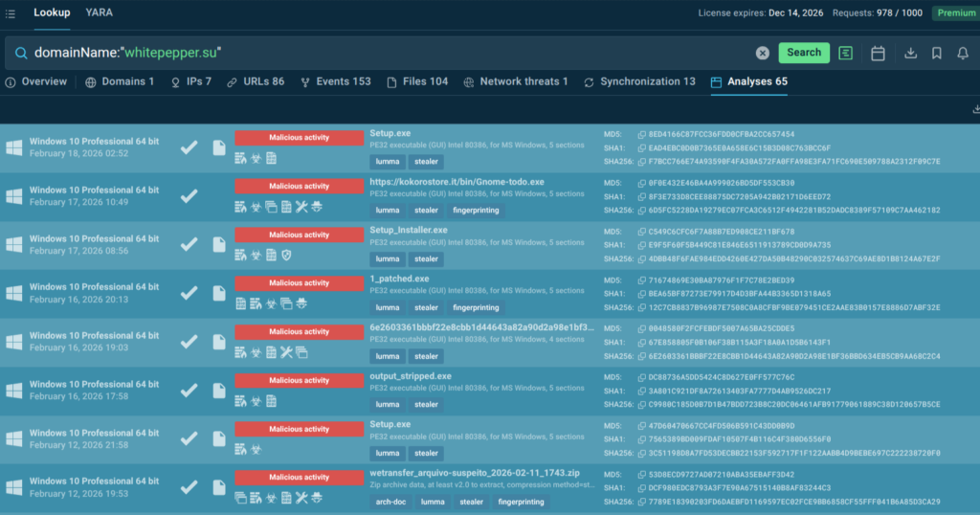Click the red Malicious activity badge for Gnome-todo.exe
The height and width of the screenshot is (515, 980).
pos(299,187)
